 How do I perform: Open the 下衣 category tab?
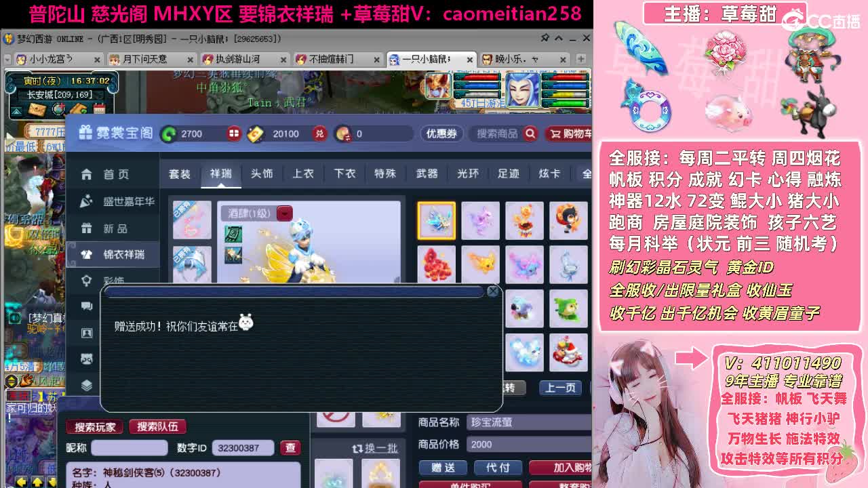click(344, 174)
